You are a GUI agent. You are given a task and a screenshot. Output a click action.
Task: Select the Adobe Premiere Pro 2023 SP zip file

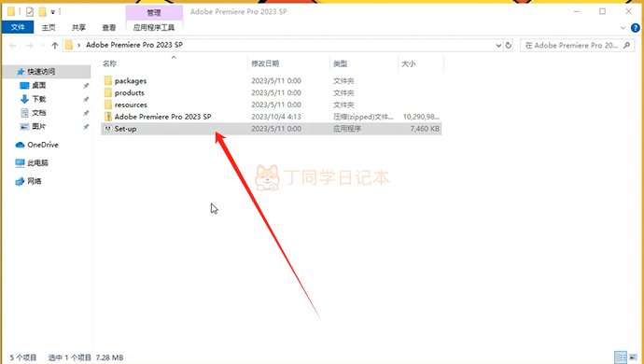click(162, 117)
